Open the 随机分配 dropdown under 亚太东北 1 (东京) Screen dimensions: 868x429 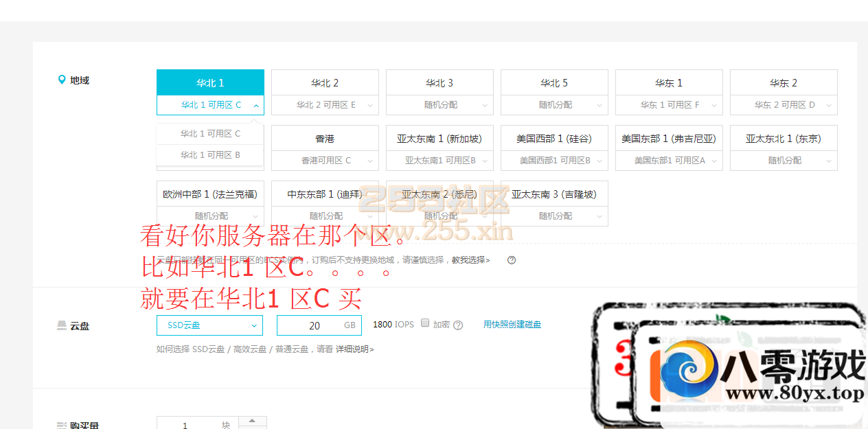784,161
